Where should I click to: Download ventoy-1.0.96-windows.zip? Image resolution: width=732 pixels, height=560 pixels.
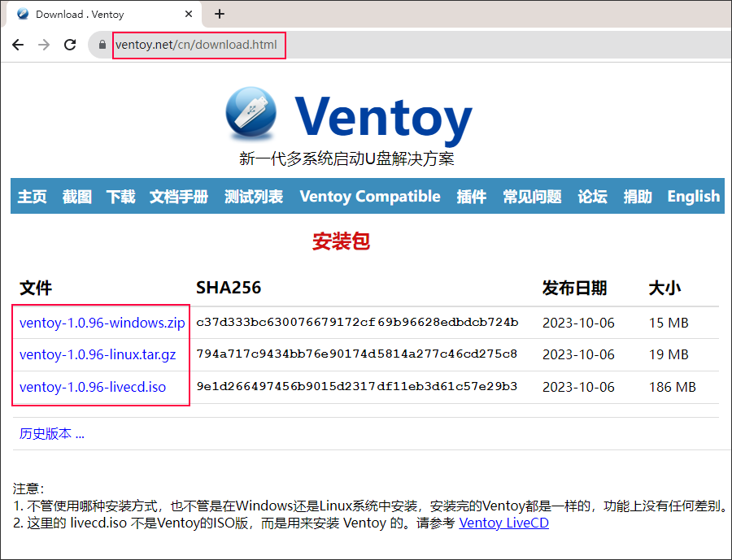click(101, 322)
